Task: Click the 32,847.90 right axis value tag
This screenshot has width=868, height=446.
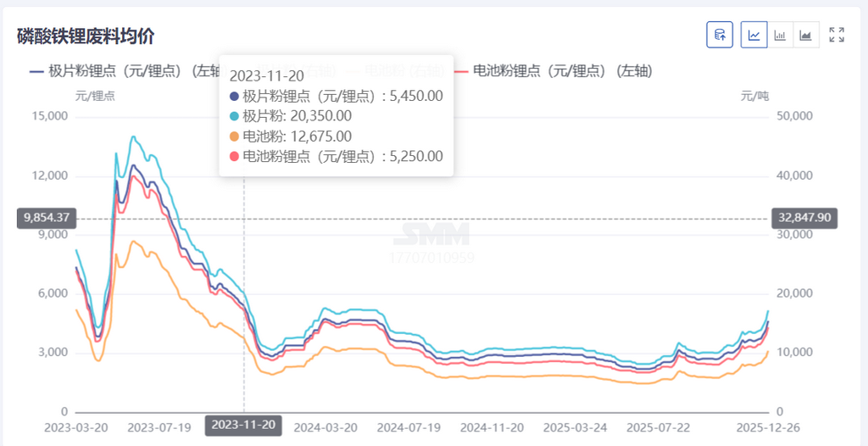Action: coord(803,218)
